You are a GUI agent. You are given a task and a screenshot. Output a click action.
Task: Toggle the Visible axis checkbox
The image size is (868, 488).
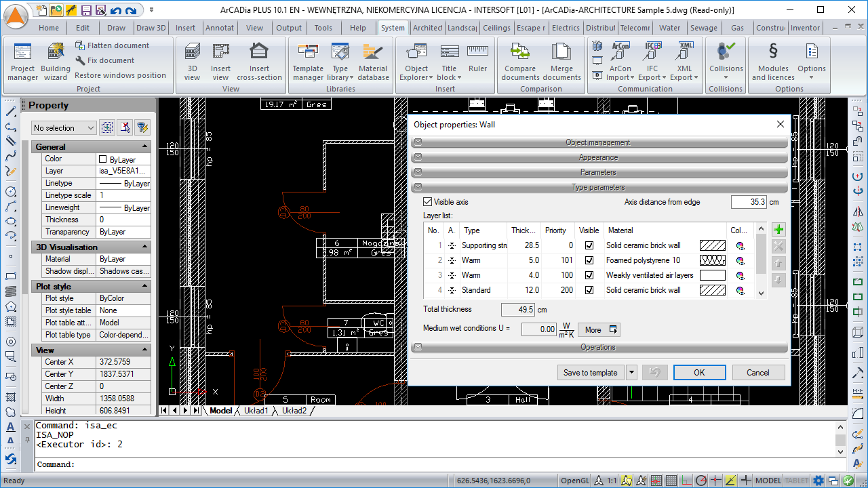tap(427, 202)
